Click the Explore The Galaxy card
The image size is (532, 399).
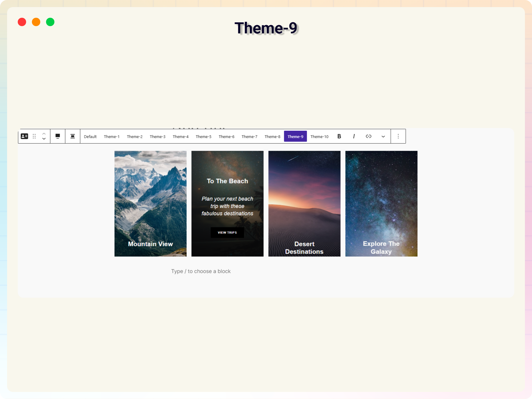tap(381, 203)
